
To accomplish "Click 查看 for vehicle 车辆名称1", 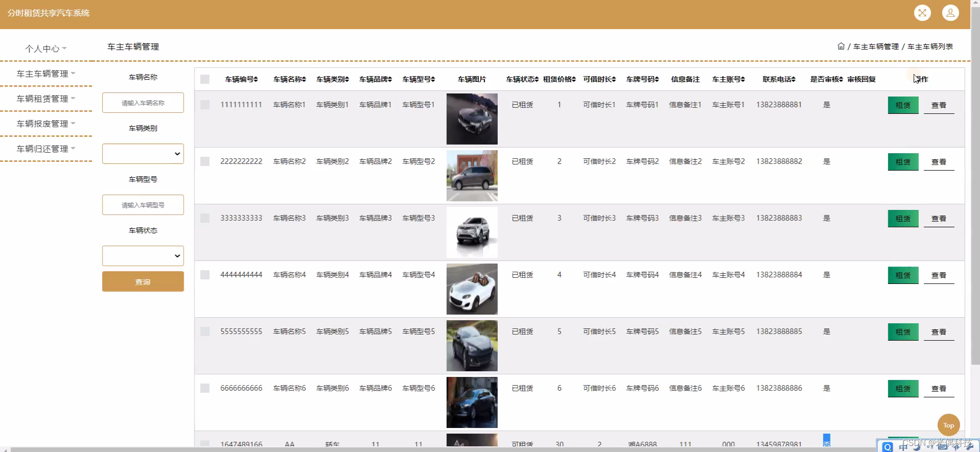I will coord(939,105).
